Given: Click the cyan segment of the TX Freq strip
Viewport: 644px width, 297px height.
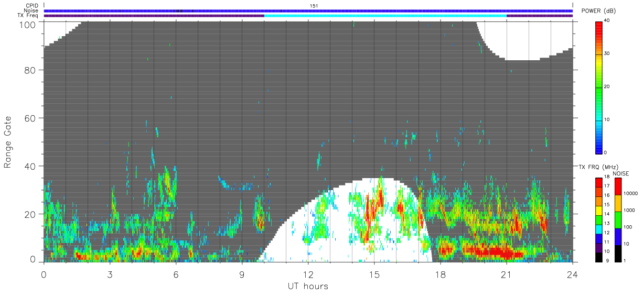Looking at the screenshot, I should pyautogui.click(x=385, y=16).
